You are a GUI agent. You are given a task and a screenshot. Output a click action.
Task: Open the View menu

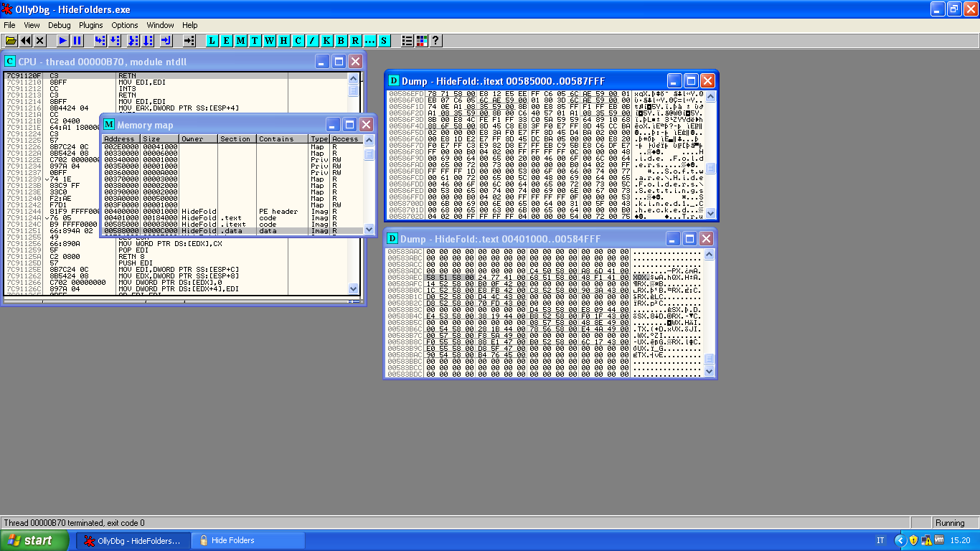[x=32, y=25]
